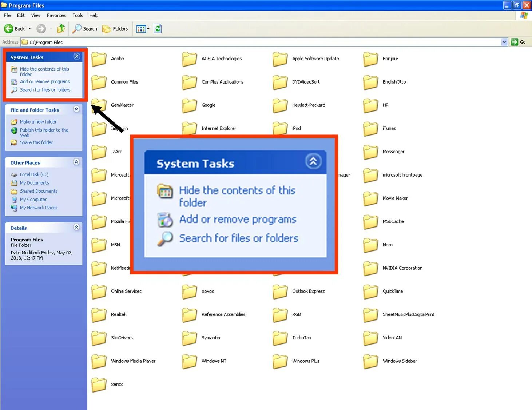Open the Favorites menu
Image resolution: width=532 pixels, height=410 pixels.
56,15
